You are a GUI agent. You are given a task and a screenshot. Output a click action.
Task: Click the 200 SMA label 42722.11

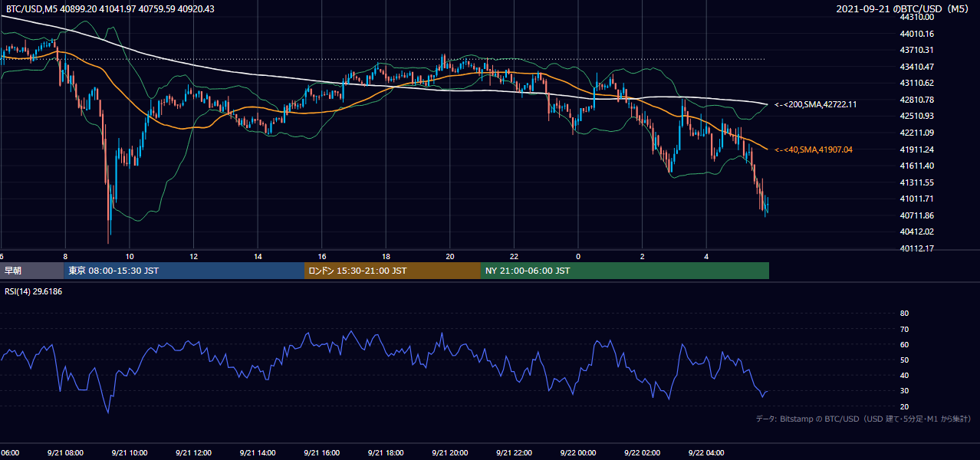pos(816,104)
